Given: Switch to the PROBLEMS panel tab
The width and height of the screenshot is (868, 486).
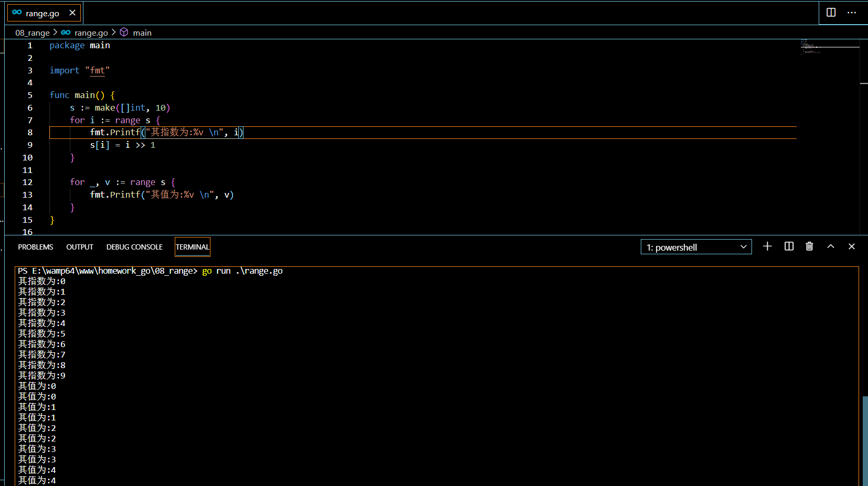Looking at the screenshot, I should pyautogui.click(x=36, y=247).
